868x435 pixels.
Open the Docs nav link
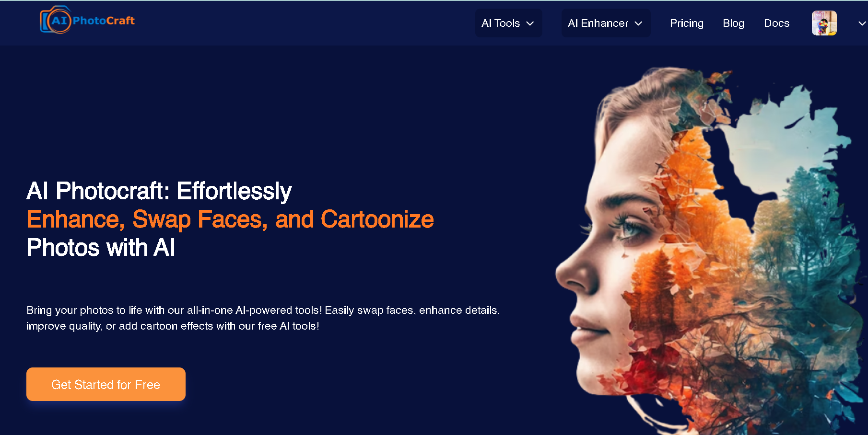tap(776, 23)
